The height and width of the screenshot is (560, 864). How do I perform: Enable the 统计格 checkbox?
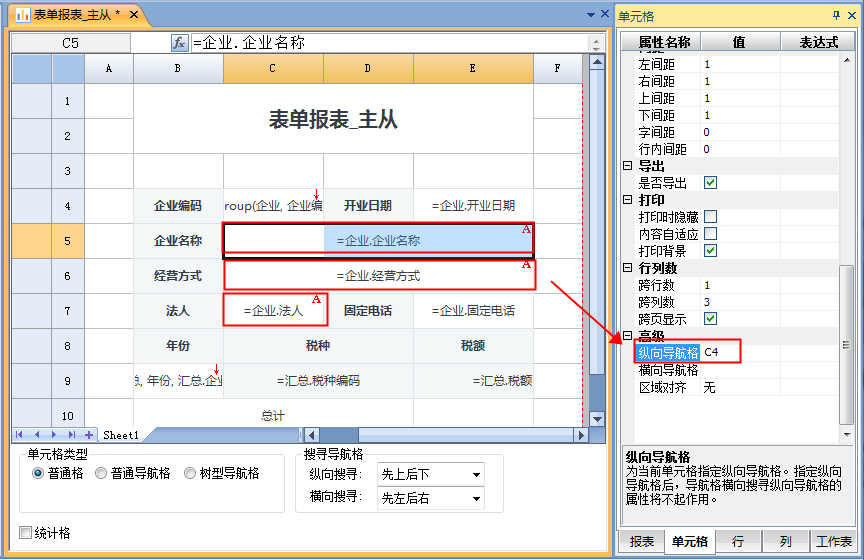(26, 533)
